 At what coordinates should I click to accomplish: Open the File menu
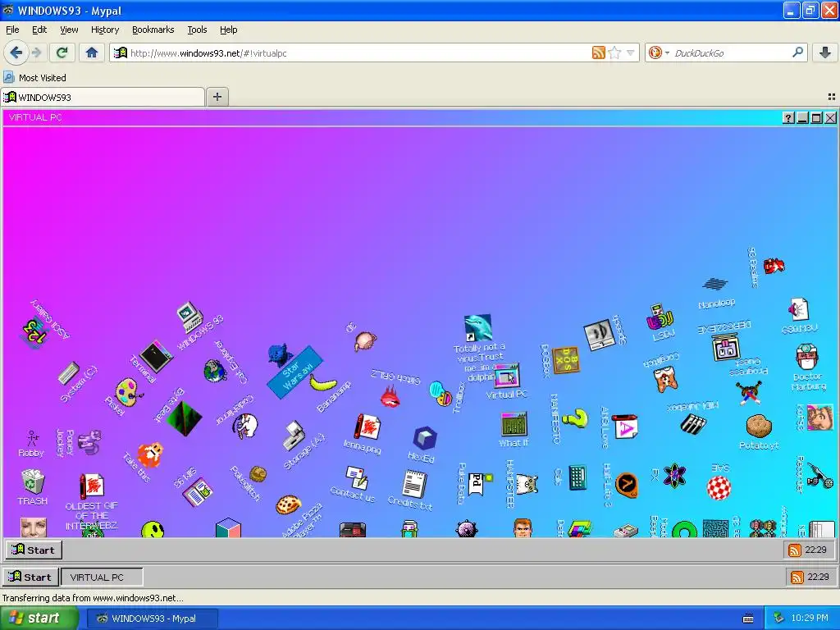tap(12, 30)
